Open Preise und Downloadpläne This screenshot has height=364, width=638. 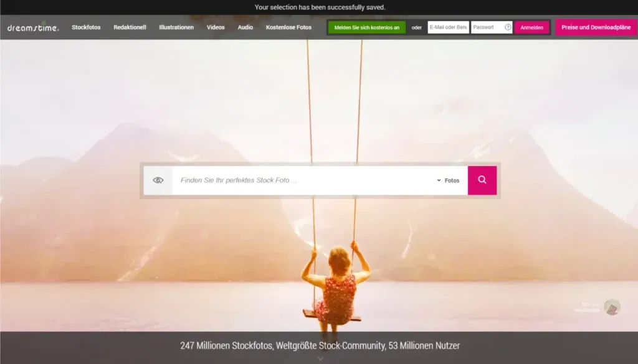[x=596, y=27]
